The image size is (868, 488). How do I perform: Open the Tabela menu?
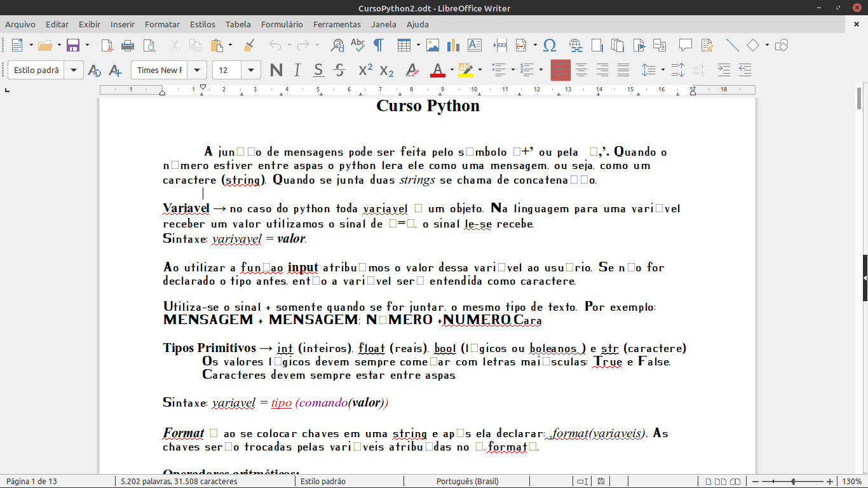[238, 24]
